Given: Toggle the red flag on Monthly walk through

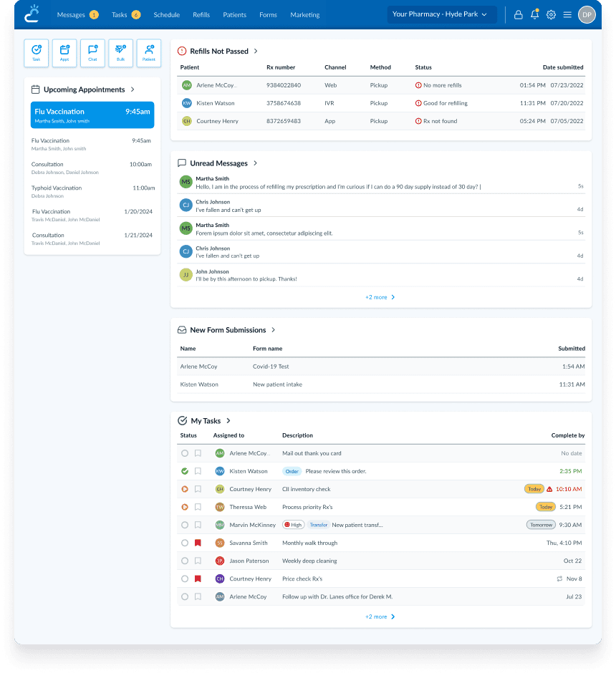Looking at the screenshot, I should point(198,543).
